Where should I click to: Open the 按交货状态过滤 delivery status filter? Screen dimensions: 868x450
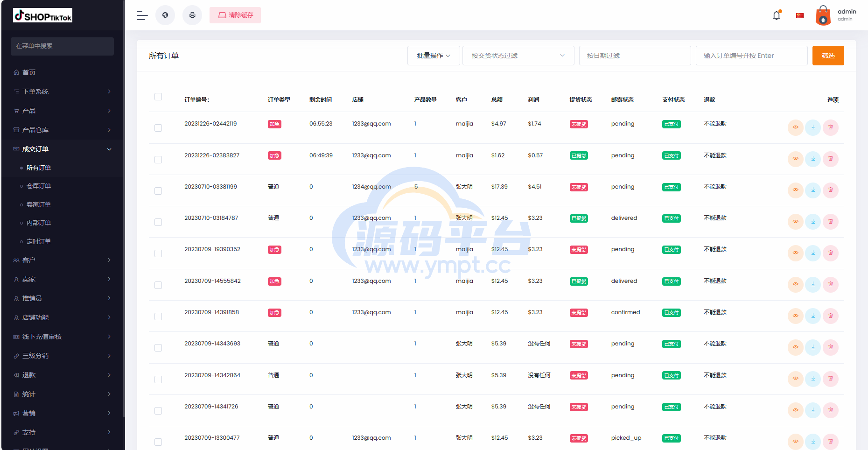pos(518,56)
